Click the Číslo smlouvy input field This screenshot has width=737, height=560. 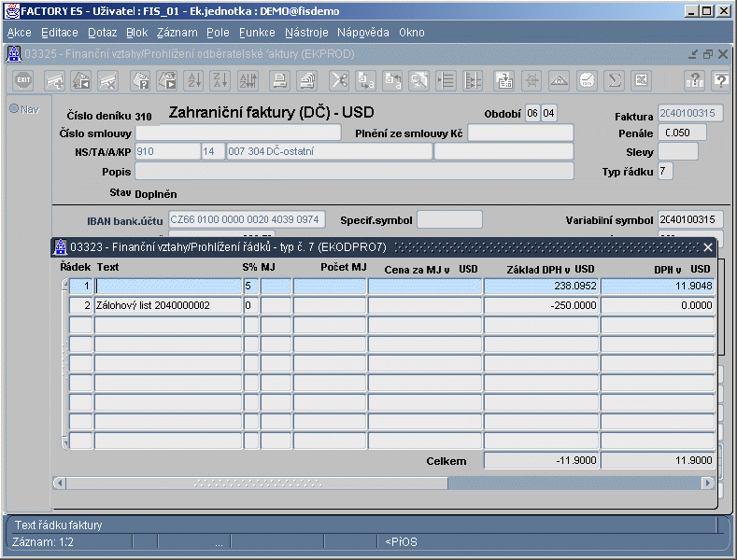click(238, 133)
